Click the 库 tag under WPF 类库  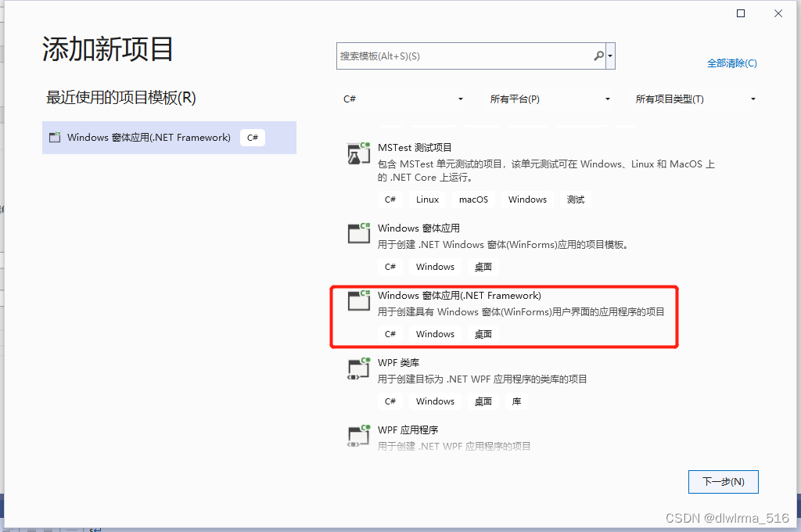tap(516, 401)
